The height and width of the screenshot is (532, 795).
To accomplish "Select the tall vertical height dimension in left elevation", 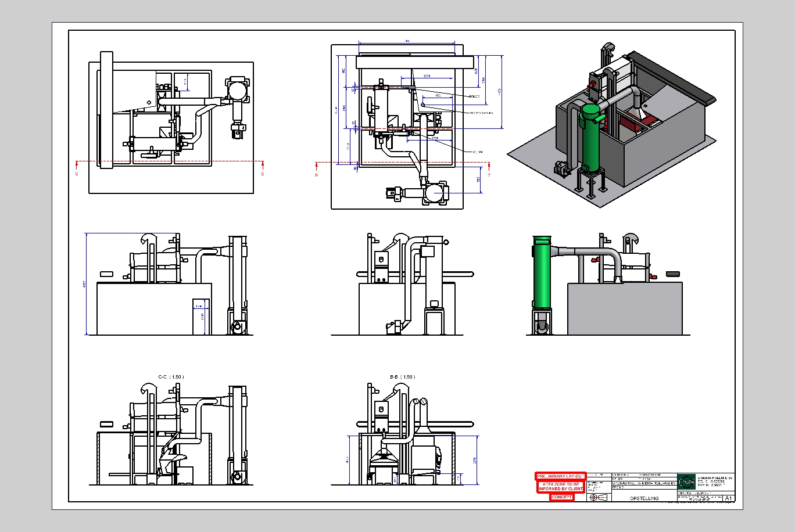I will point(85,284).
